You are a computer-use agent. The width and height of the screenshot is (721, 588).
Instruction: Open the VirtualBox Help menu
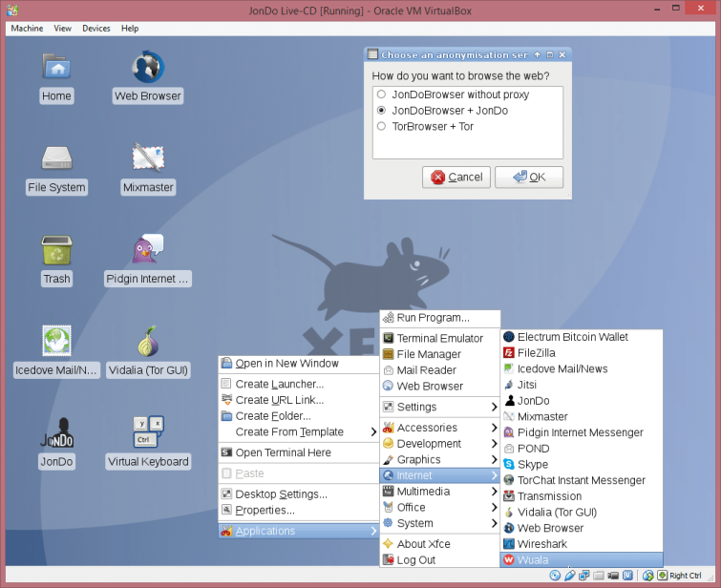[130, 29]
